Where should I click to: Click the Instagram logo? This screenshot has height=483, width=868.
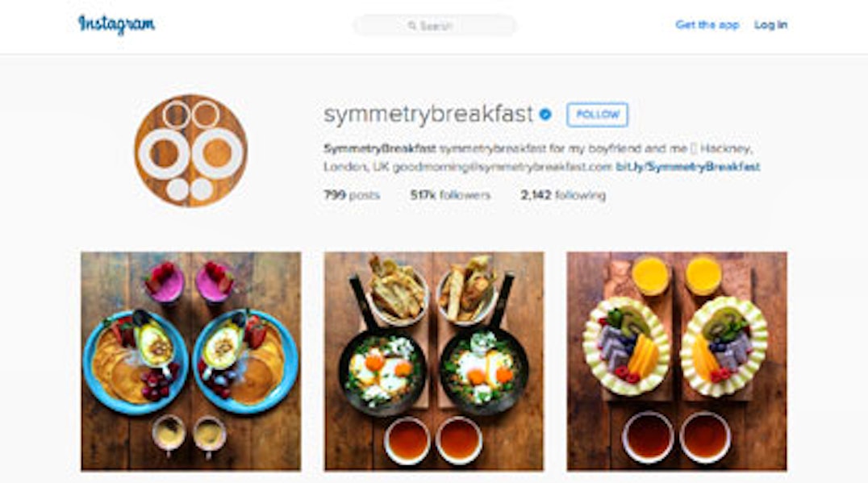pyautogui.click(x=116, y=24)
